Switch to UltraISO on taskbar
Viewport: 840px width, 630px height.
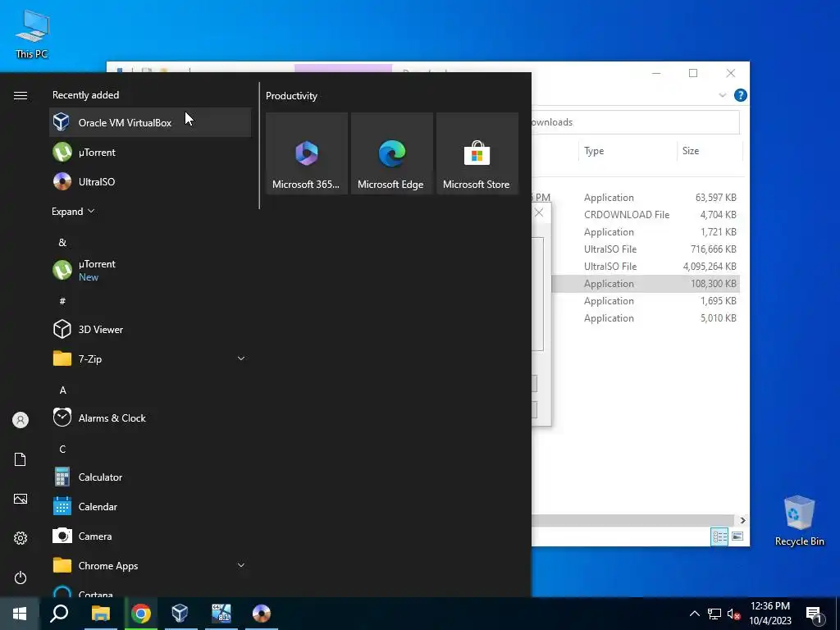tap(262, 614)
